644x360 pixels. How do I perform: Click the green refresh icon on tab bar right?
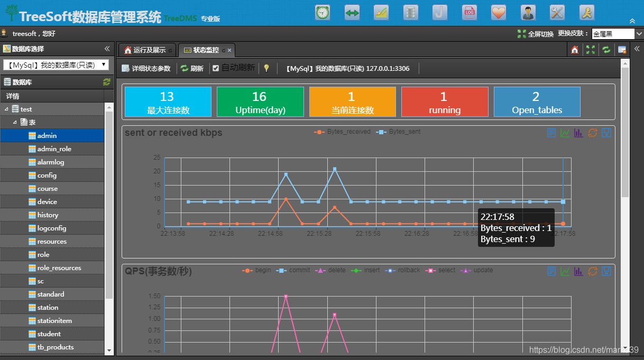pyautogui.click(x=606, y=50)
